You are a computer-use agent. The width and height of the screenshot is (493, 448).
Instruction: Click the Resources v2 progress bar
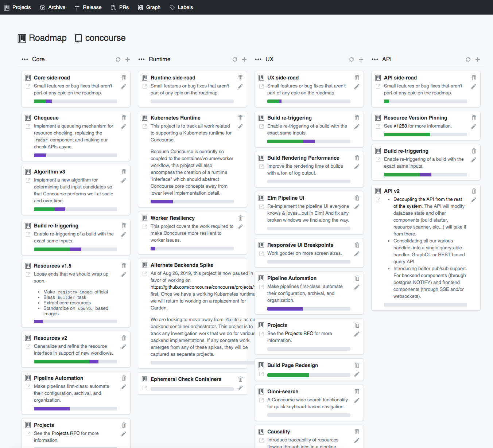pos(75,362)
